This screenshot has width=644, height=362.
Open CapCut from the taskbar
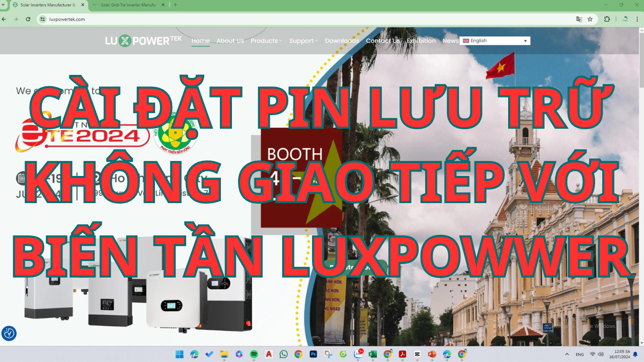417,354
